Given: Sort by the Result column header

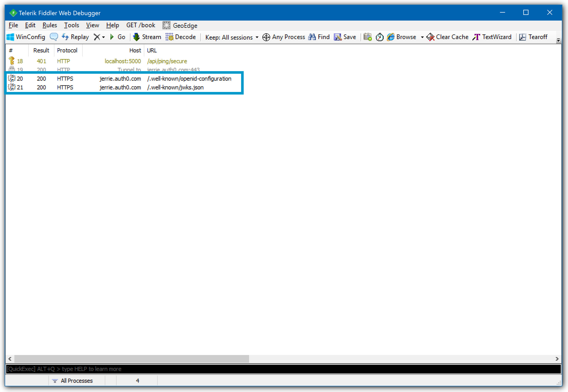Looking at the screenshot, I should tap(41, 50).
